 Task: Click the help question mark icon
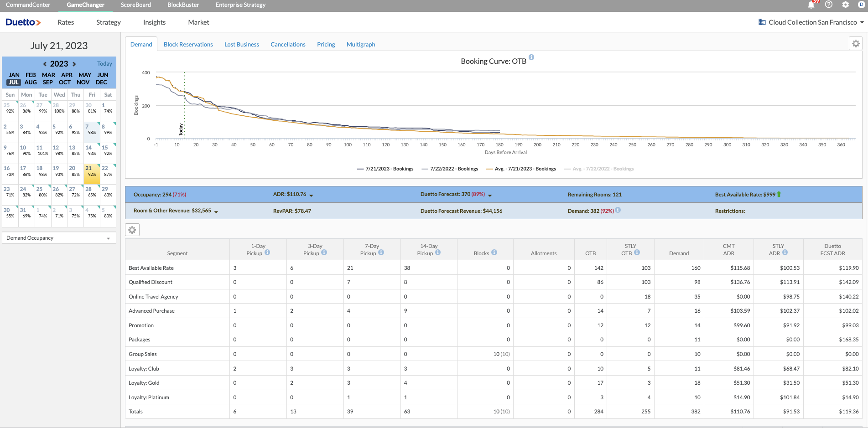point(829,5)
